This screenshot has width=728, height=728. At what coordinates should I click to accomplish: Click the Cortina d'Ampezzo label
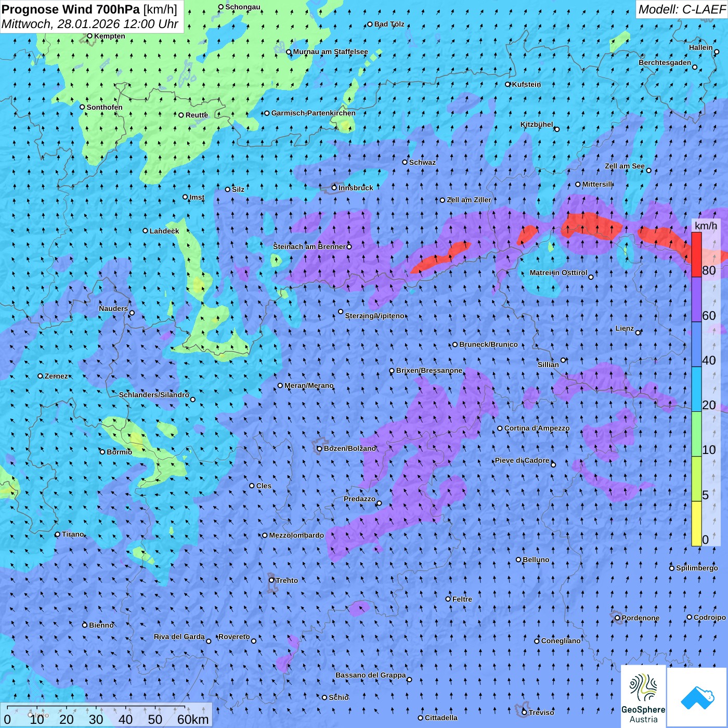[x=537, y=428]
